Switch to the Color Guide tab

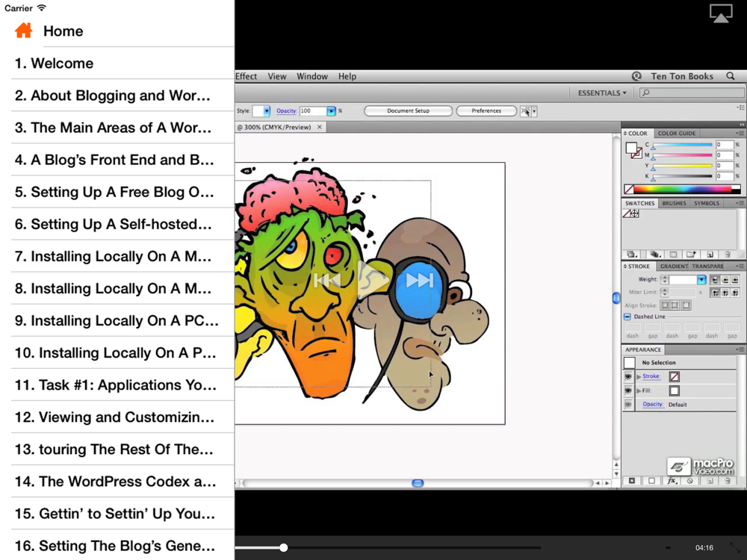coord(677,134)
